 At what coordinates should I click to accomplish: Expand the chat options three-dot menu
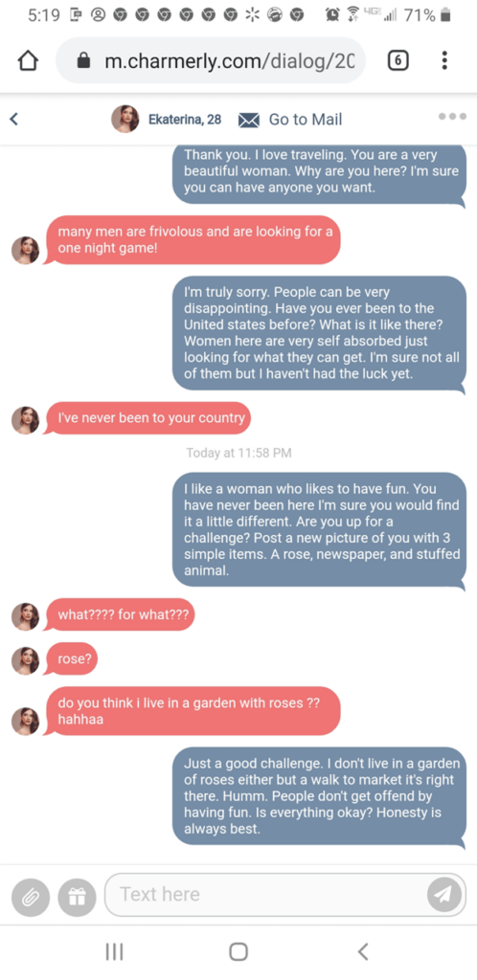pyautogui.click(x=453, y=116)
